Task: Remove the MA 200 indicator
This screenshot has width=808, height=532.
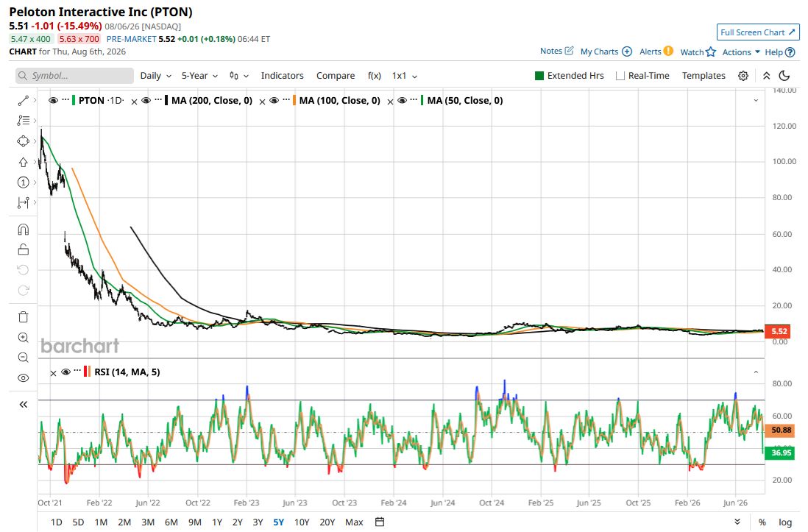Action: (134, 102)
